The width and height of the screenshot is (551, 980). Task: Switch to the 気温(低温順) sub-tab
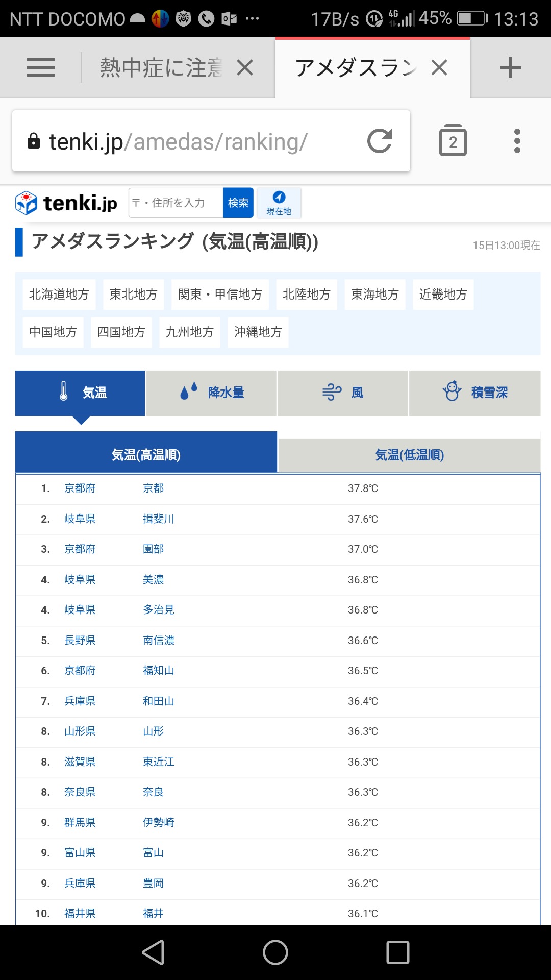410,455
